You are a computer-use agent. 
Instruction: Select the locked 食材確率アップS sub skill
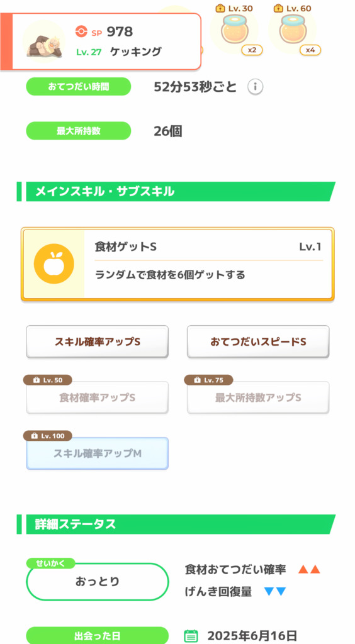(x=98, y=397)
